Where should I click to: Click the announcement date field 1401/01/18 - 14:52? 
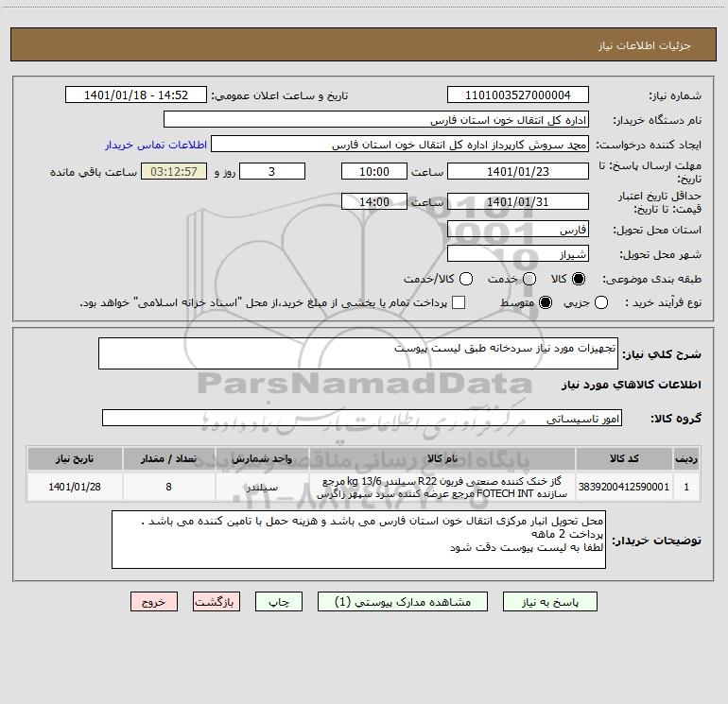pyautogui.click(x=136, y=94)
